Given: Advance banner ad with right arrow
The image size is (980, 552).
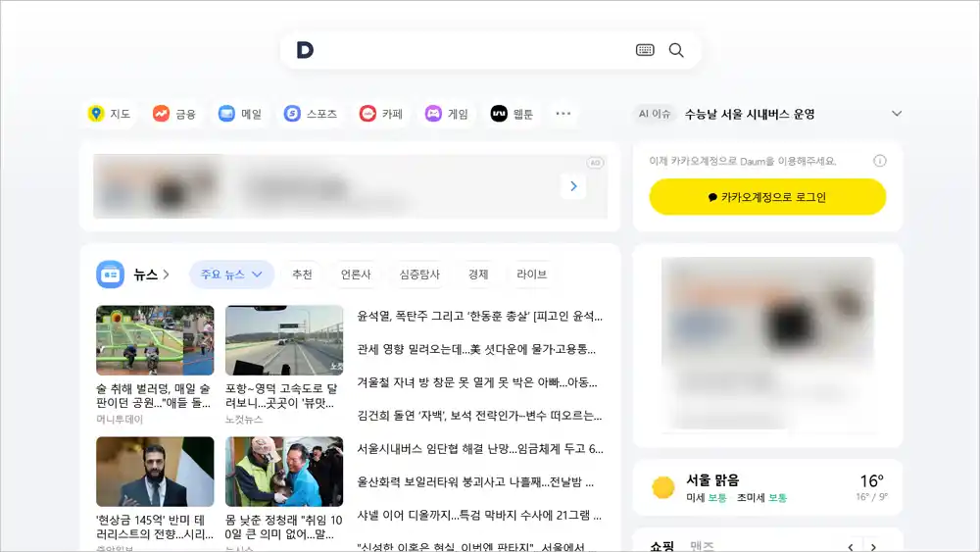Looking at the screenshot, I should click(573, 186).
